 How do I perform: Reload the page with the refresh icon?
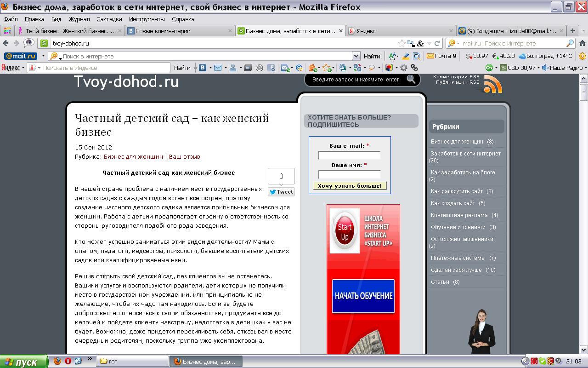[437, 43]
